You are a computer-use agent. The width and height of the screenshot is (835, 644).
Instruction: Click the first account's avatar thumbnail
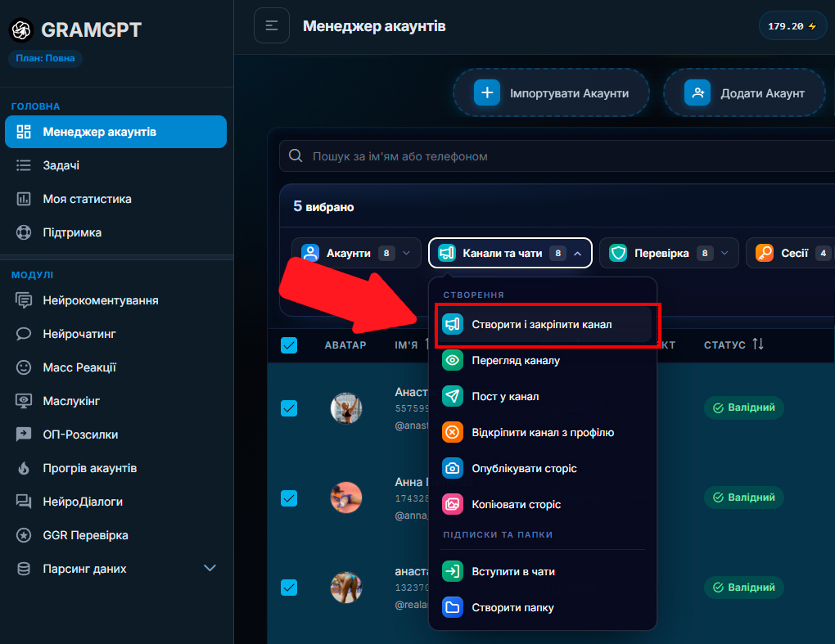346,408
